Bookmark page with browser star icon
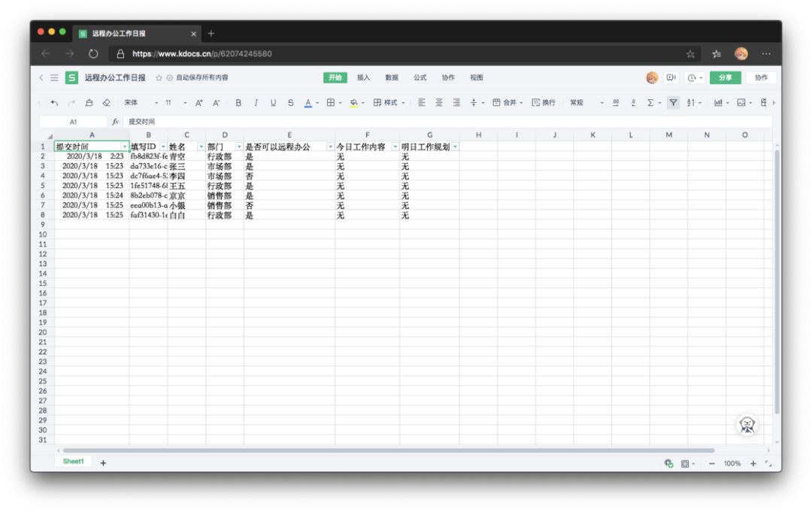Viewport: 812px width, 512px height. pos(690,54)
